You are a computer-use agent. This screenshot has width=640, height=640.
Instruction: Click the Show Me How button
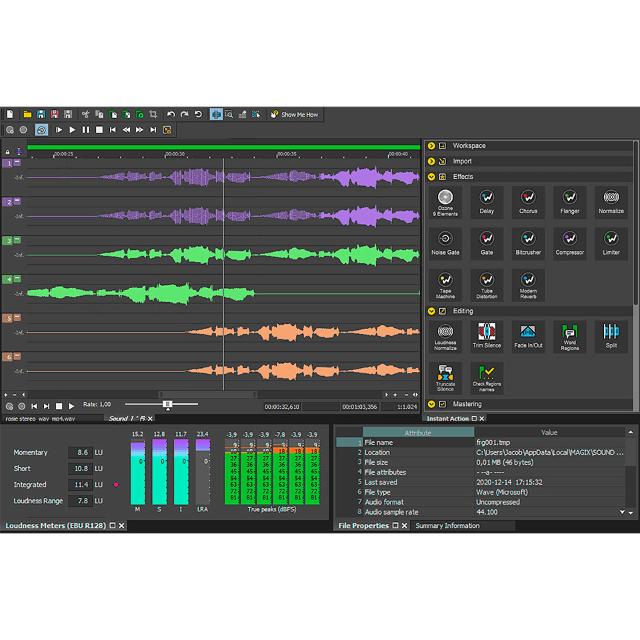[294, 115]
